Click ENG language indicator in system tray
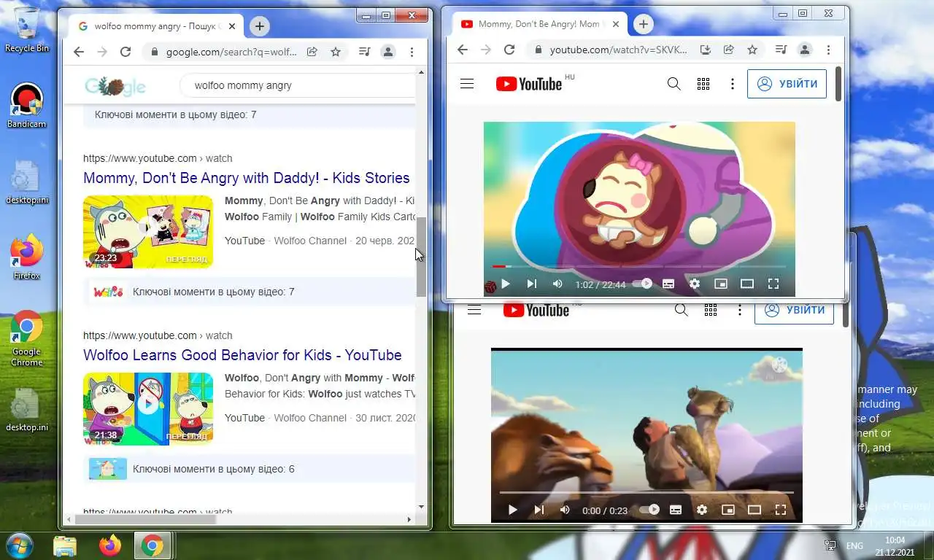934x560 pixels. (854, 545)
